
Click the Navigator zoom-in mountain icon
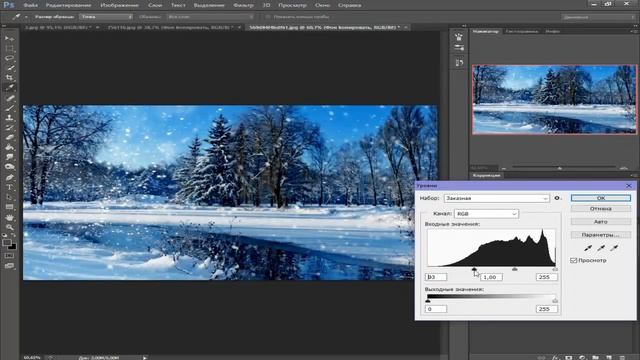(624, 167)
